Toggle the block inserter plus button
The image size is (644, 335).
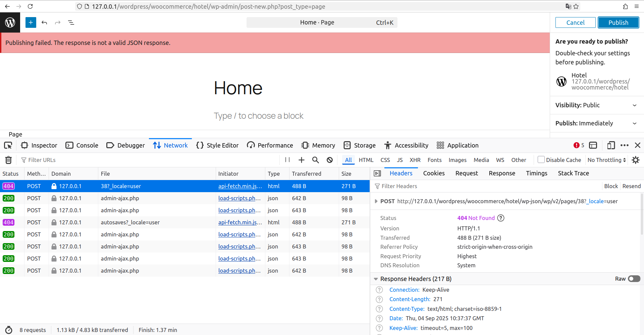31,22
